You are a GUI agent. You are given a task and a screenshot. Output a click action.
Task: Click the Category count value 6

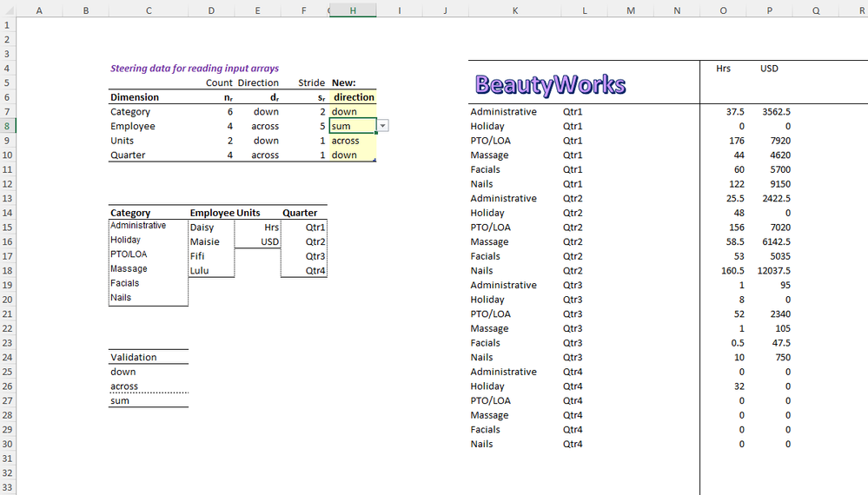[x=229, y=112]
